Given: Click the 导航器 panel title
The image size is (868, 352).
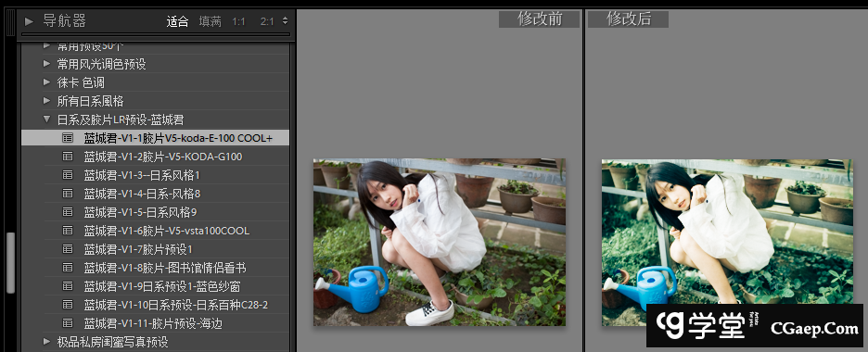Looking at the screenshot, I should pyautogui.click(x=65, y=21).
